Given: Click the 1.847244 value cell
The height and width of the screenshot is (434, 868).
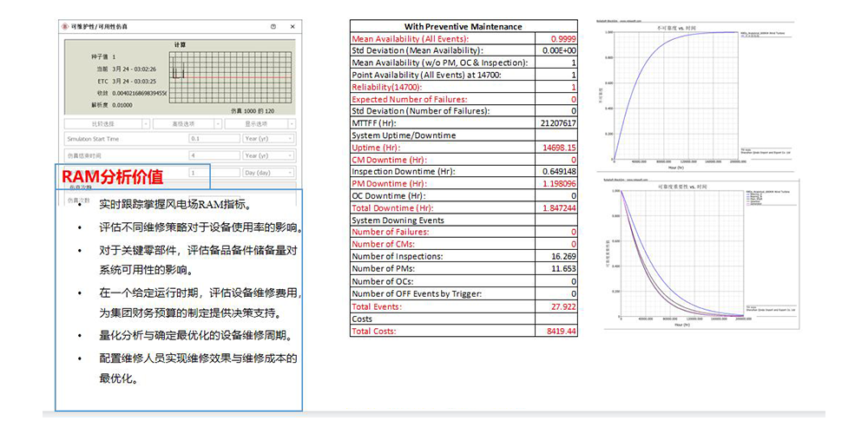Looking at the screenshot, I should [556, 208].
